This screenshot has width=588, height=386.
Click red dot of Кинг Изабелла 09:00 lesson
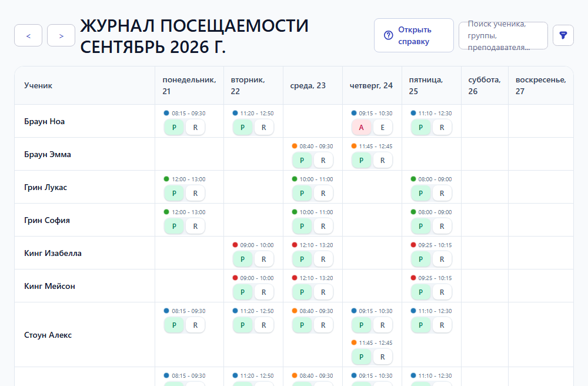click(x=235, y=245)
